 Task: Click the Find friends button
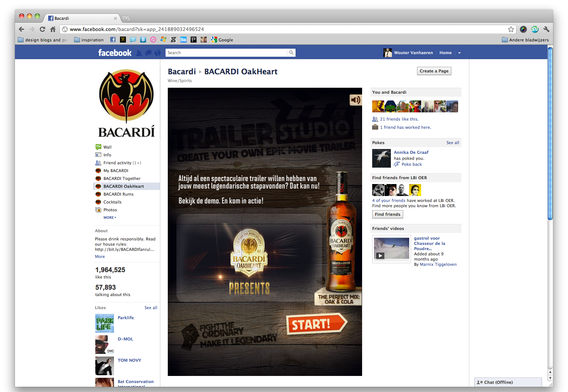click(388, 214)
